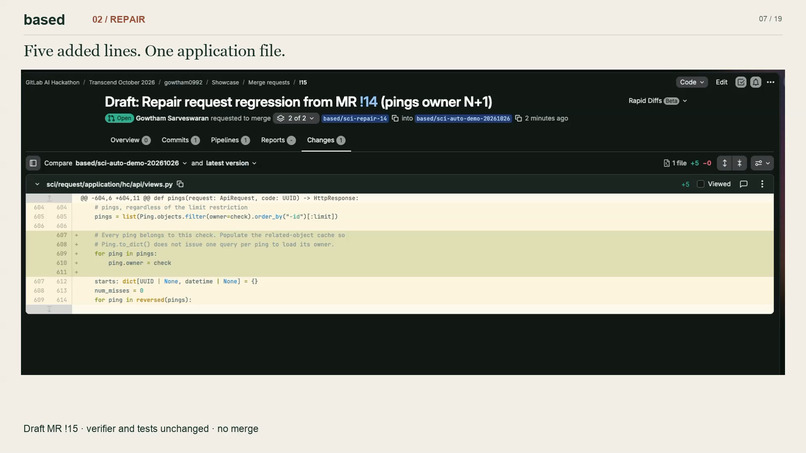The image size is (806, 453).
Task: Click line 614 'for ping in reversed(pings):'
Action: (x=143, y=300)
